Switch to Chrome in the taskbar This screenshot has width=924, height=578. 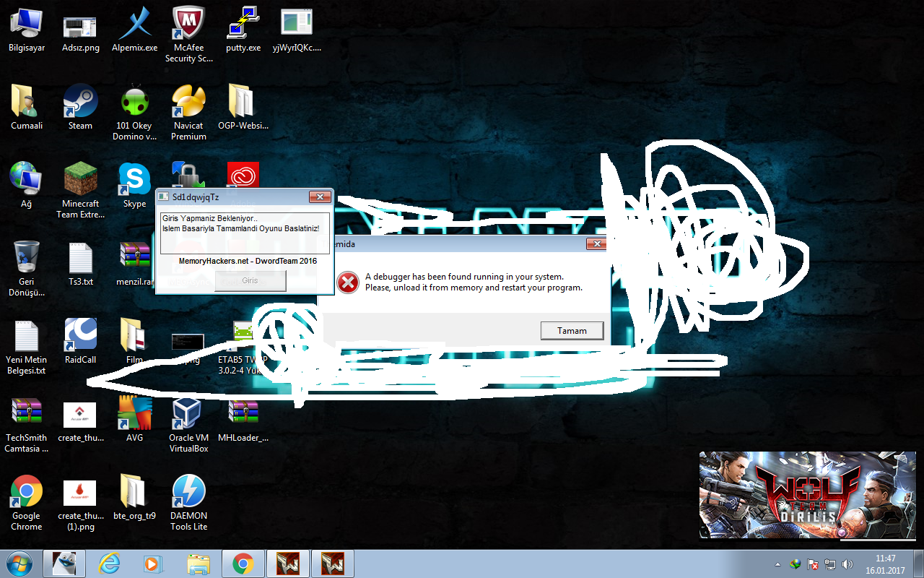coord(243,564)
